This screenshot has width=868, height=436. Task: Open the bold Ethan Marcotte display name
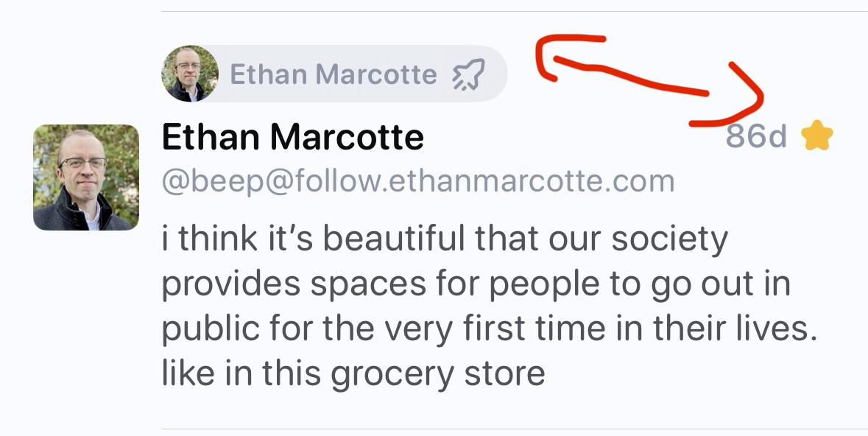[x=292, y=137]
